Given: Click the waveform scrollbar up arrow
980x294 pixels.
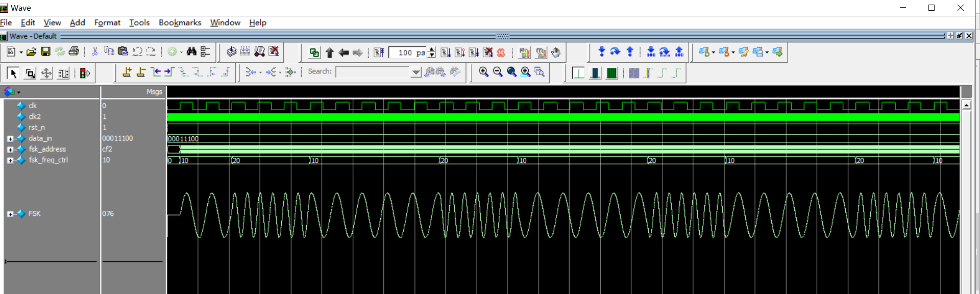Looking at the screenshot, I should point(966,105).
